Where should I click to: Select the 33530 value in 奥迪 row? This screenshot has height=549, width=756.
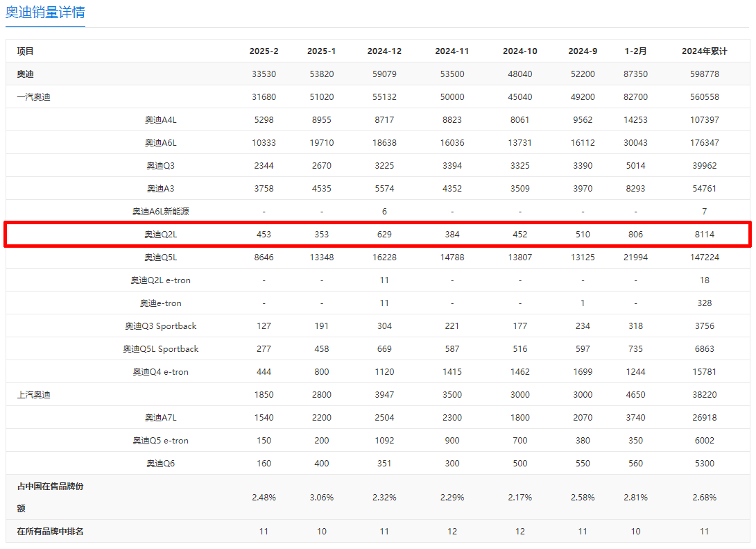(264, 74)
